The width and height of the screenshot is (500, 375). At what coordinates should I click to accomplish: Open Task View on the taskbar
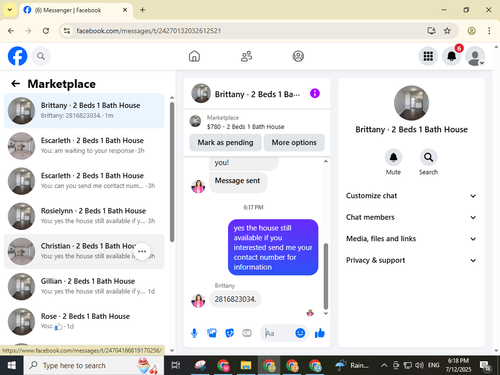(x=176, y=365)
